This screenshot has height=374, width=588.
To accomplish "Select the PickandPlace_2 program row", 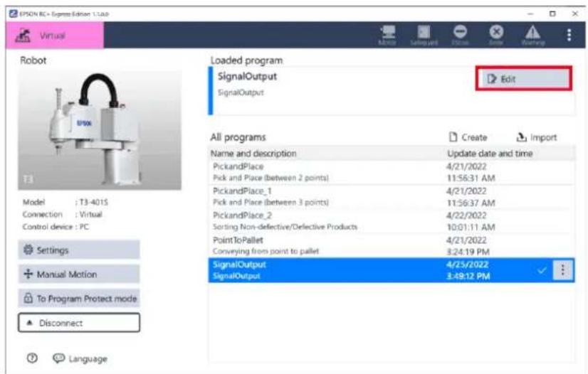I will tap(391, 221).
